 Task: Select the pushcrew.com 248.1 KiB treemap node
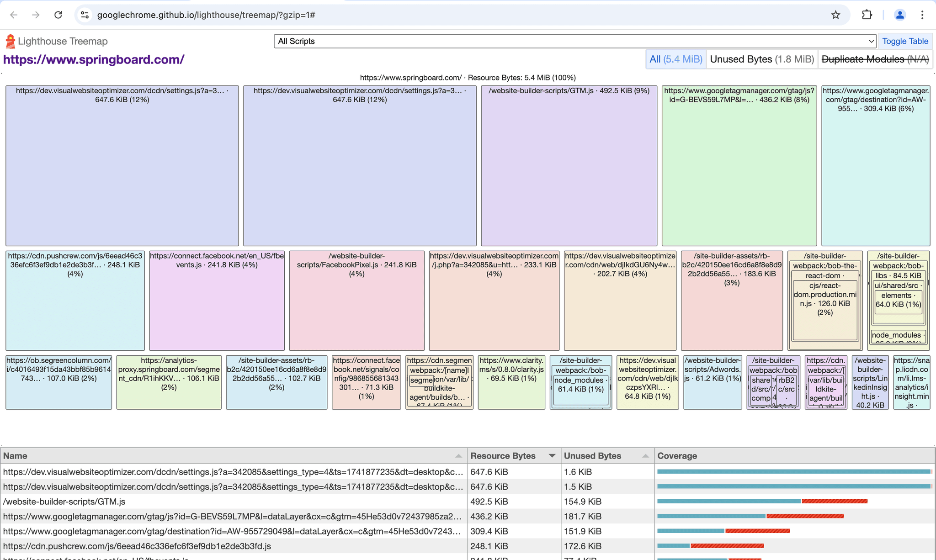point(75,301)
